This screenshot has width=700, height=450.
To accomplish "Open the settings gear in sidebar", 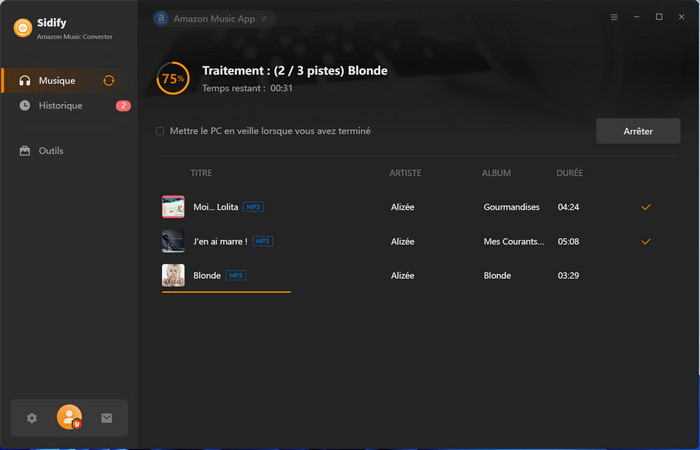I will click(32, 418).
